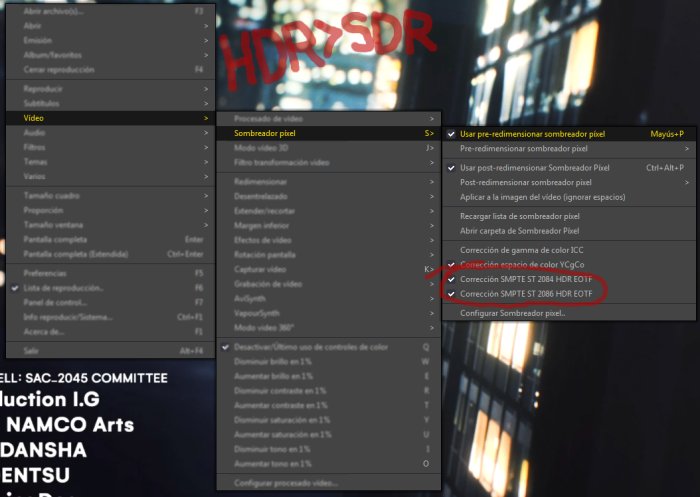Click Disminuir brillo en 1%
The width and height of the screenshot is (700, 497).
[329, 362]
